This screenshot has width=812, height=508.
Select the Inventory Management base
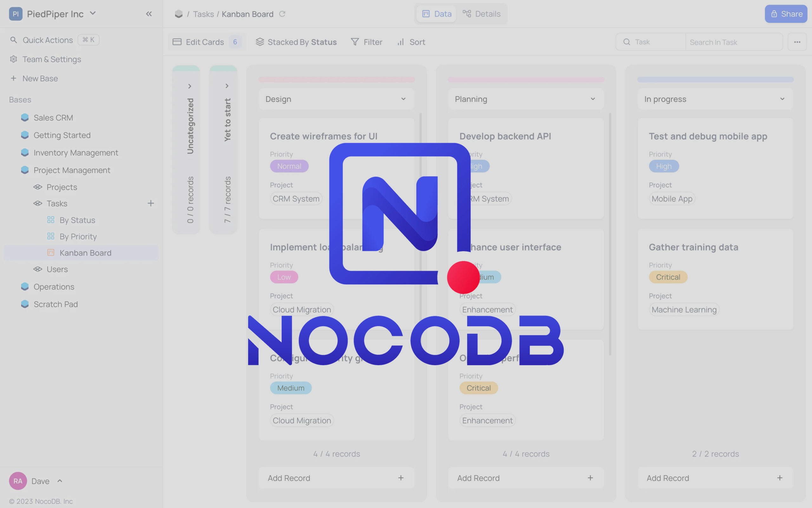[76, 152]
